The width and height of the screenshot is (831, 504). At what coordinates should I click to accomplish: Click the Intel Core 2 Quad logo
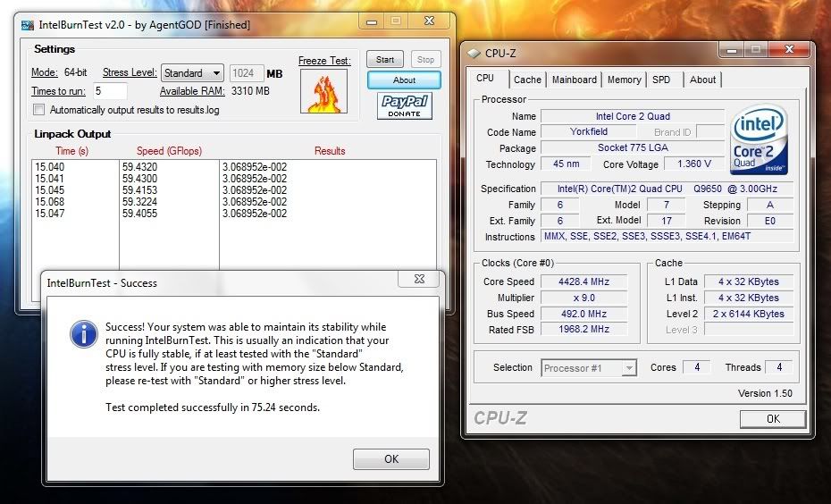pos(759,139)
